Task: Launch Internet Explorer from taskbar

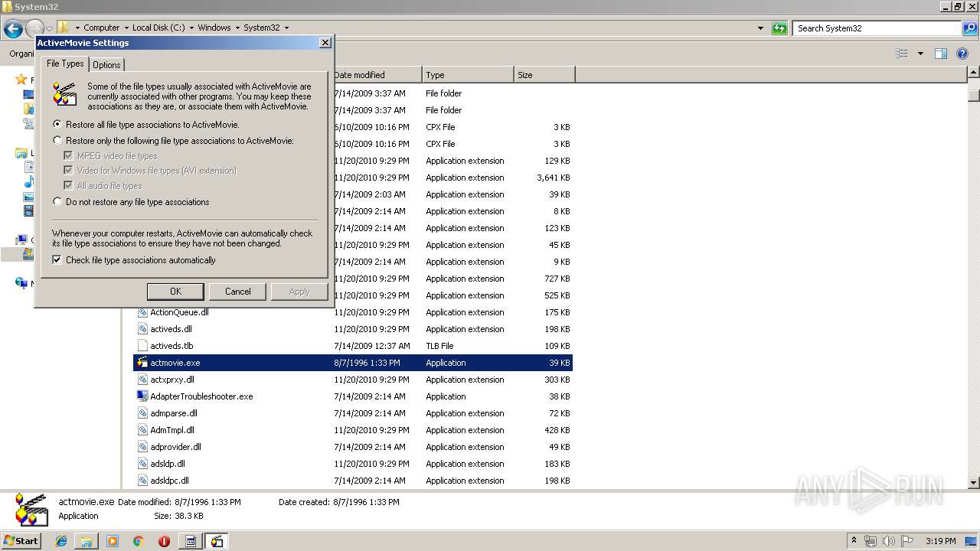Action: coord(61,541)
